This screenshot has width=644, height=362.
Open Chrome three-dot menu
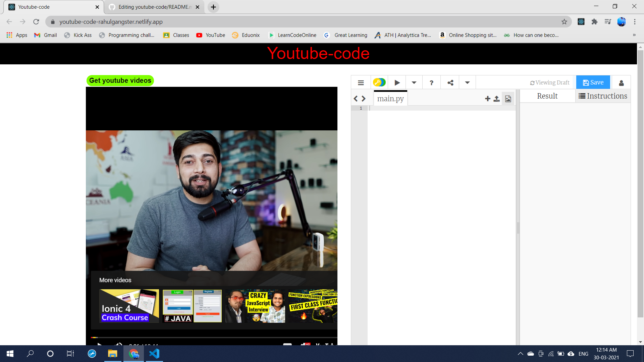point(635,22)
